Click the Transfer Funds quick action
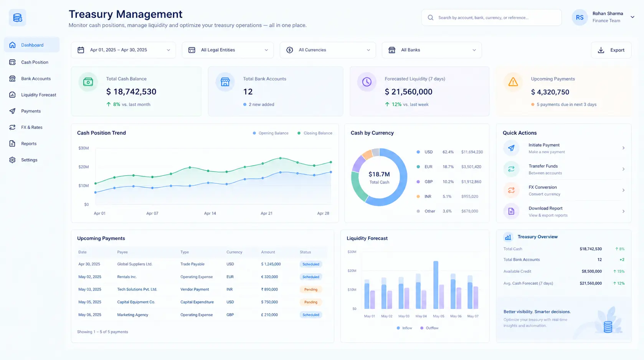This screenshot has height=360, width=644. pyautogui.click(x=564, y=169)
